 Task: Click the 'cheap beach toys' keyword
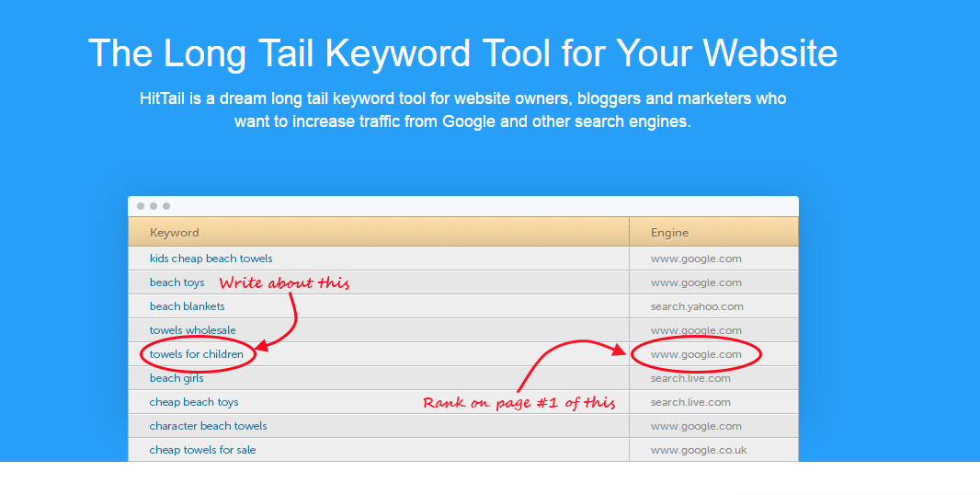194,402
